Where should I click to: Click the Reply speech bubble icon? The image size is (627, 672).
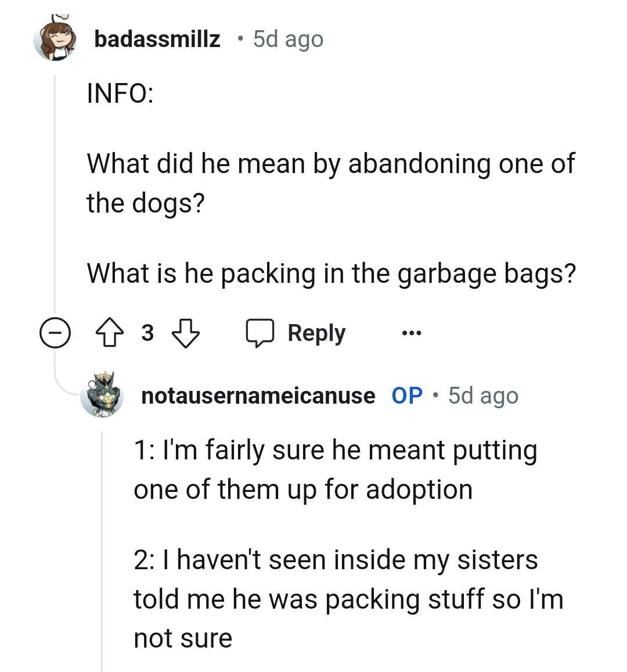262,332
